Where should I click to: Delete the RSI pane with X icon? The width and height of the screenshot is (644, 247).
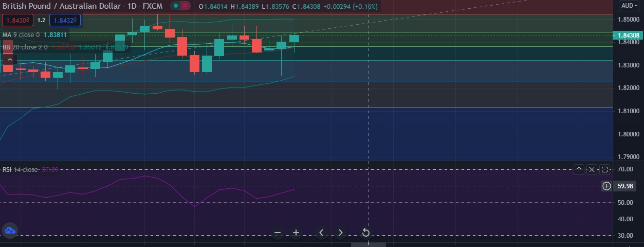[x=592, y=169]
